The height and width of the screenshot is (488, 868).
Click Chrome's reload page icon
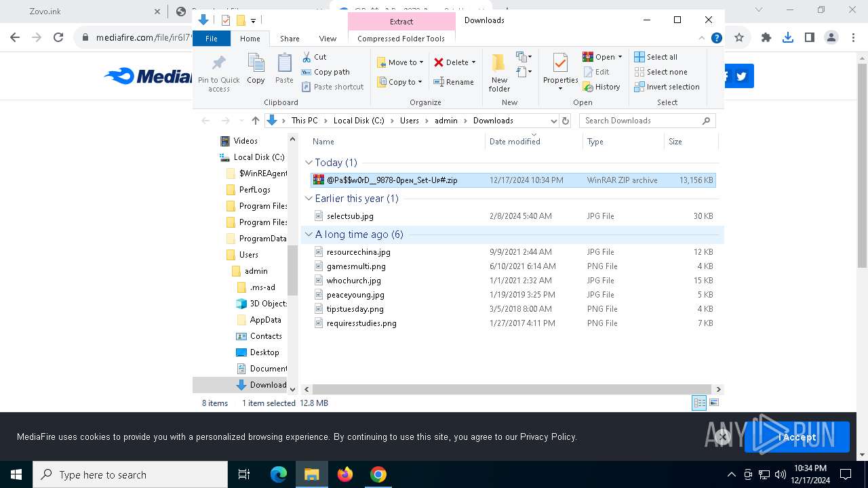58,38
